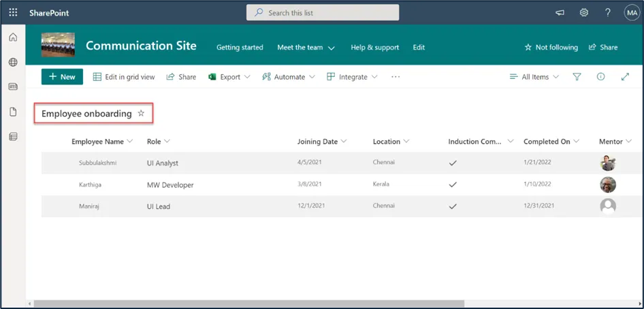Navigate to Help & support
The width and height of the screenshot is (644, 309).
(374, 47)
